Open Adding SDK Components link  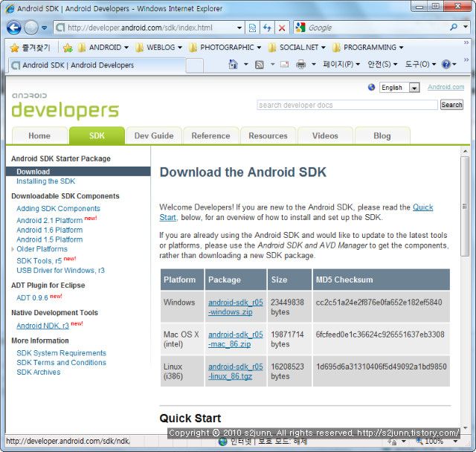58,209
